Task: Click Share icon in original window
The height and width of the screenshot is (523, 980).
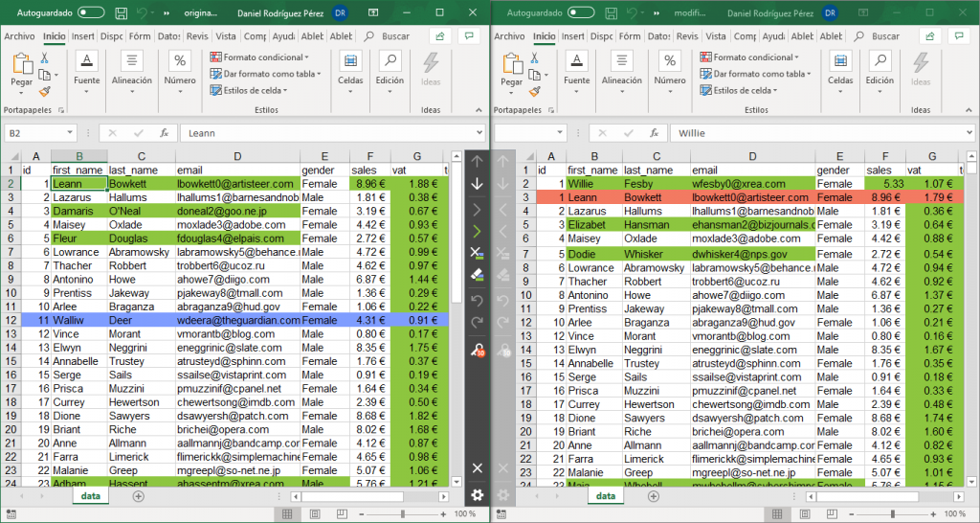Action: 440,36
